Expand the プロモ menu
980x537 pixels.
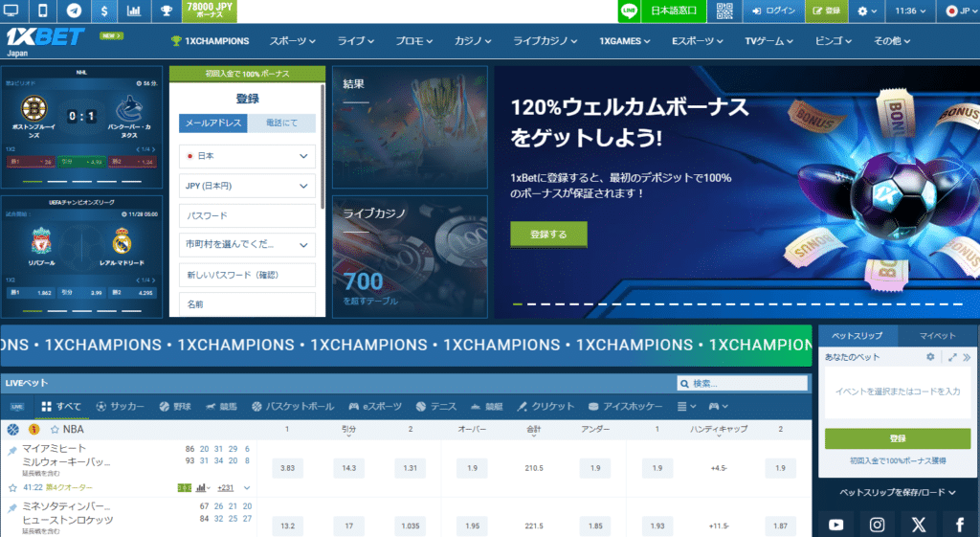tap(413, 41)
